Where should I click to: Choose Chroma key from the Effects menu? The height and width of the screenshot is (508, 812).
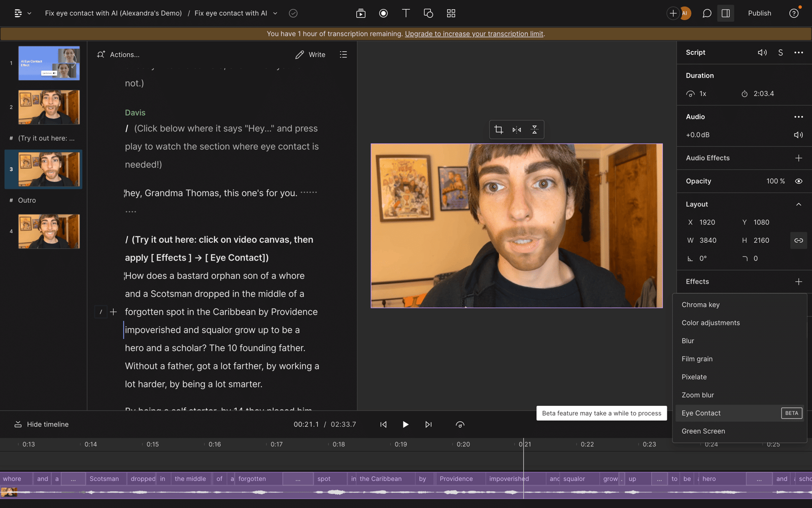(700, 304)
